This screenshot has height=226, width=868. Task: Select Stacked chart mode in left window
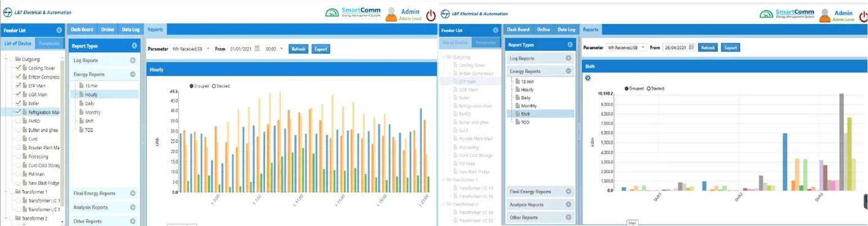coord(213,86)
